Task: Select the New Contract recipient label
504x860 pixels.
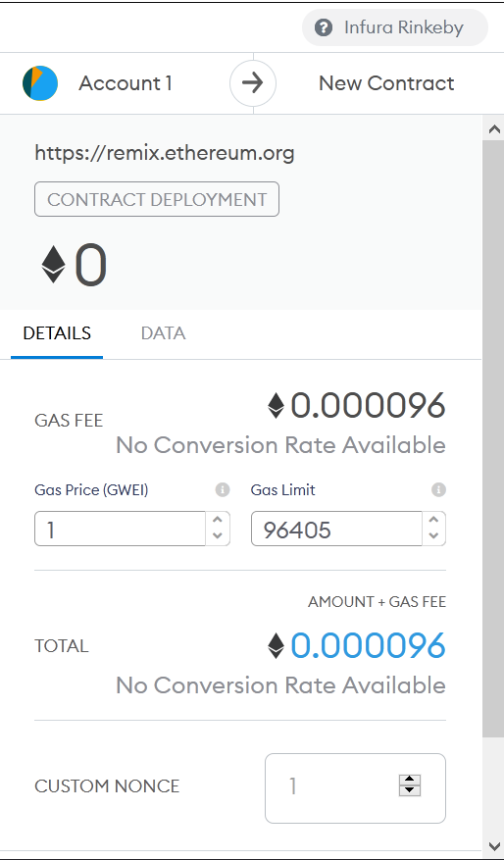Action: [x=386, y=83]
